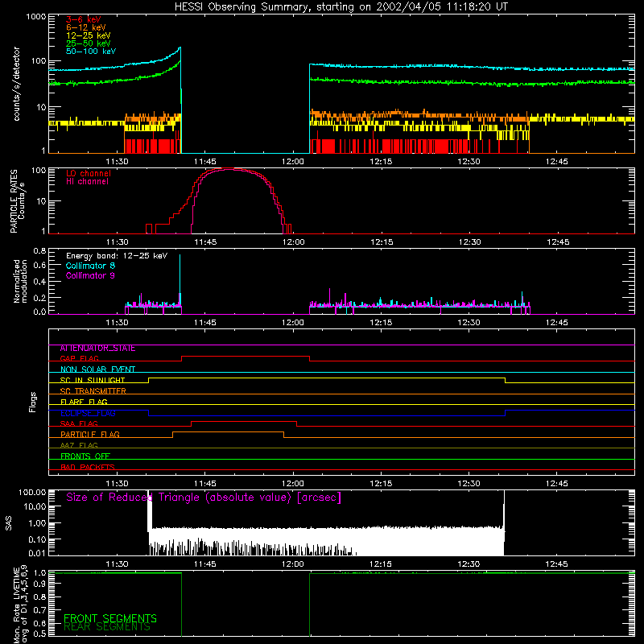Viewport: 644px width, 644px height.
Task: Pick the yellow 12-25 keV legend entry
Action: [x=89, y=35]
